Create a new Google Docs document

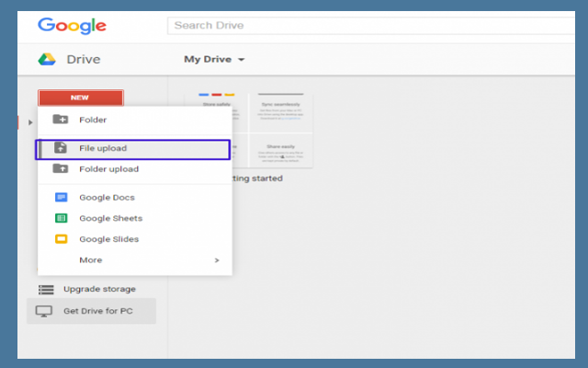[x=135, y=198]
